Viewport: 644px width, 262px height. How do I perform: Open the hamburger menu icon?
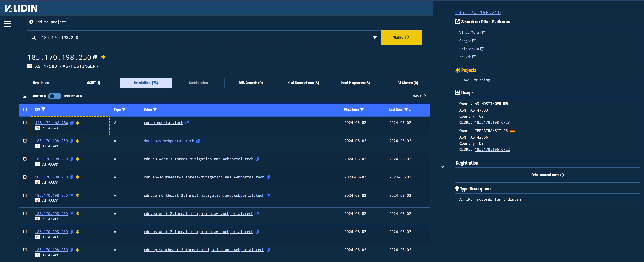pos(7,24)
